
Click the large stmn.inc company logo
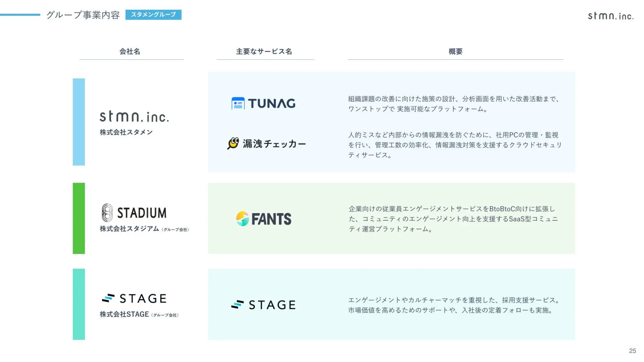click(x=134, y=116)
